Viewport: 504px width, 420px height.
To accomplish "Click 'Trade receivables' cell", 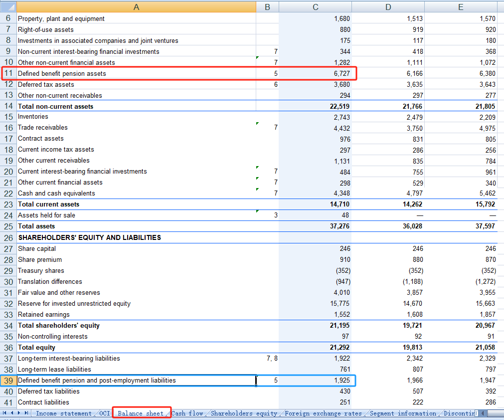I will click(136, 128).
